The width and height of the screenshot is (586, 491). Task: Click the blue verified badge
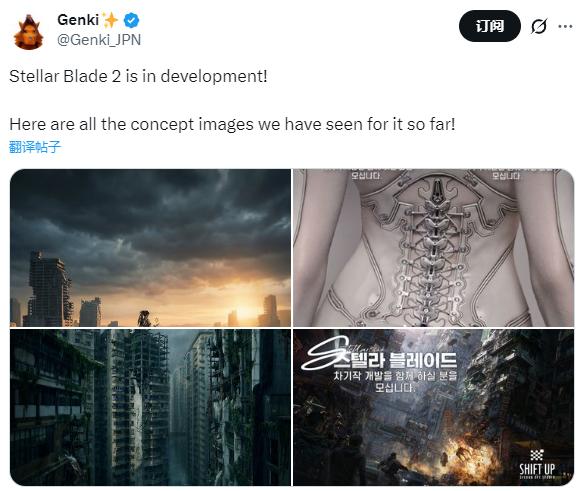point(131,20)
